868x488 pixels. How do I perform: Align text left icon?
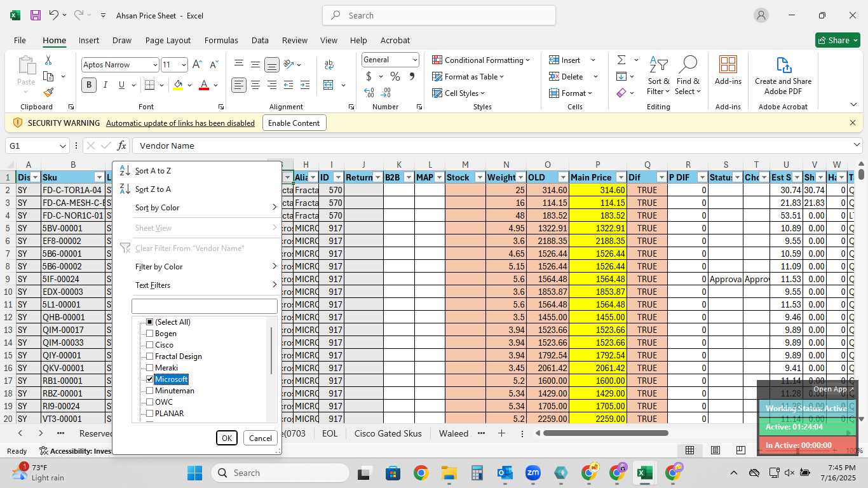(239, 85)
